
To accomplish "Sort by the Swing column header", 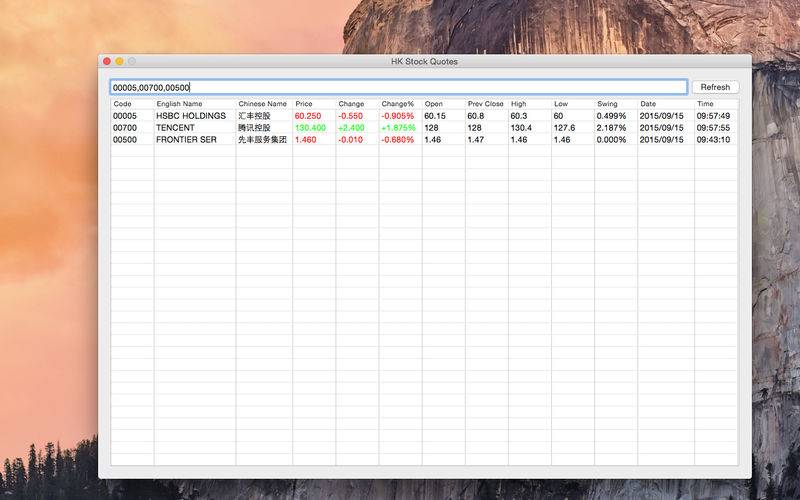I will click(x=615, y=104).
